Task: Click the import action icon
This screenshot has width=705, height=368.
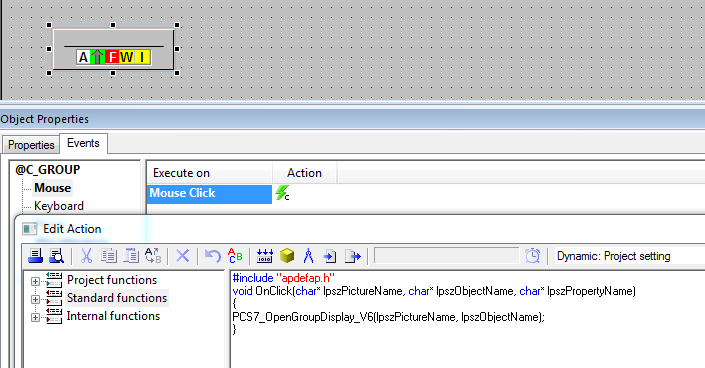Action: pos(330,256)
